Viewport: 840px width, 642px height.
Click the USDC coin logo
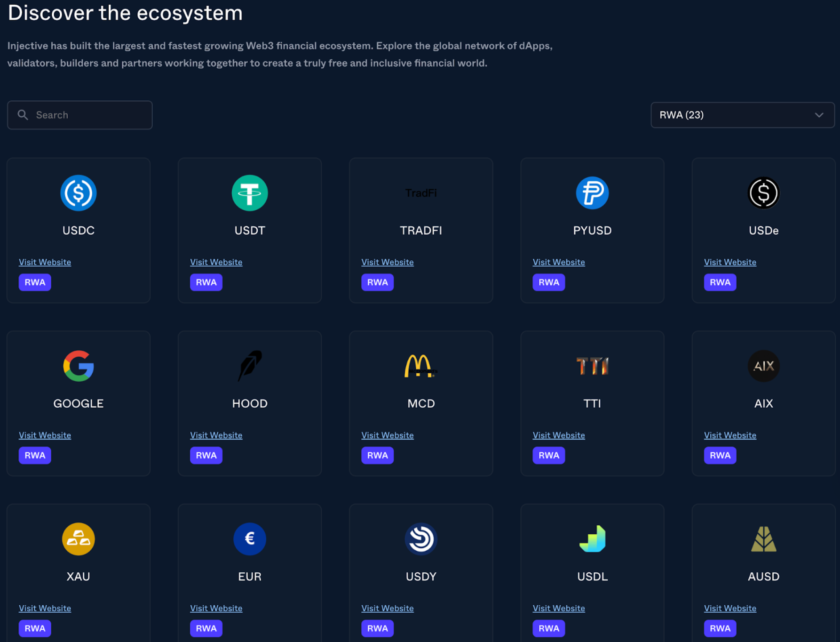click(79, 193)
